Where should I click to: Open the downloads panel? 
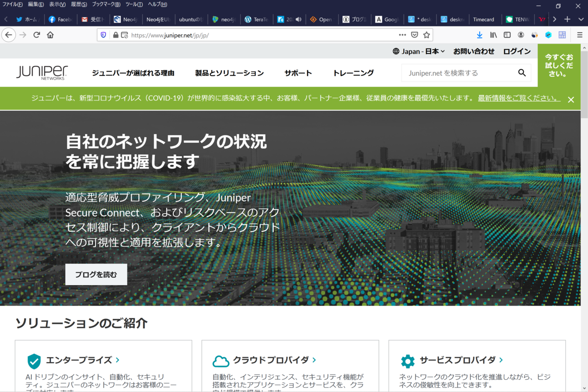pyautogui.click(x=480, y=35)
